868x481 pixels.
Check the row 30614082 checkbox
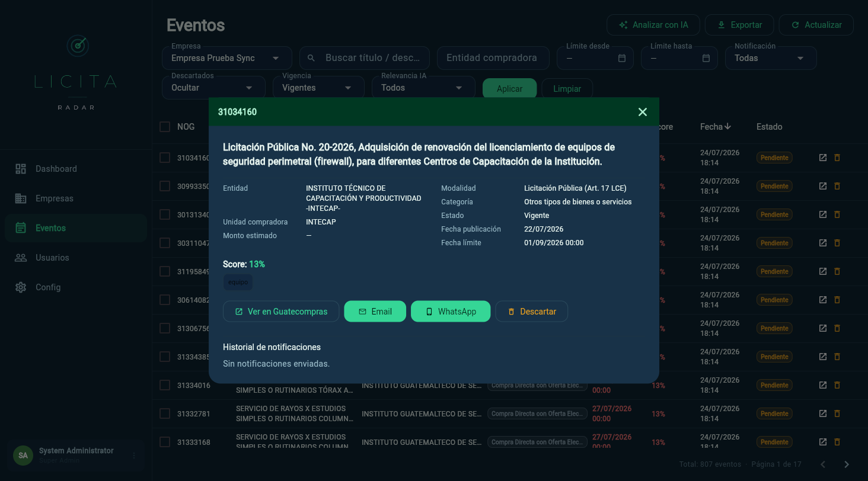(165, 300)
